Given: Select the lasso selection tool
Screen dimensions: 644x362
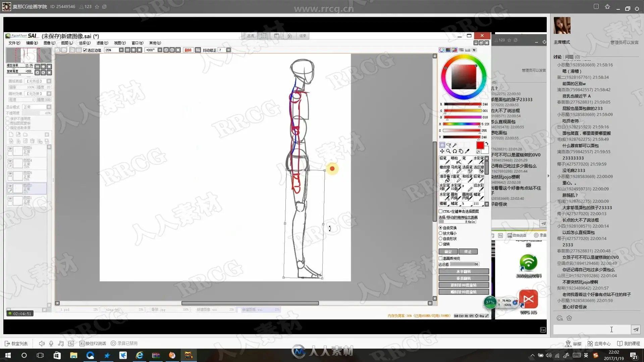Looking at the screenshot, I should [448, 145].
